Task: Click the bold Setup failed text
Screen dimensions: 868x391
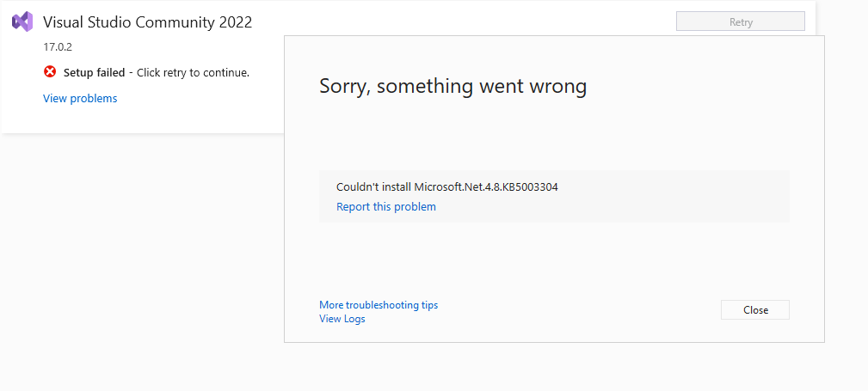Action: pos(94,72)
